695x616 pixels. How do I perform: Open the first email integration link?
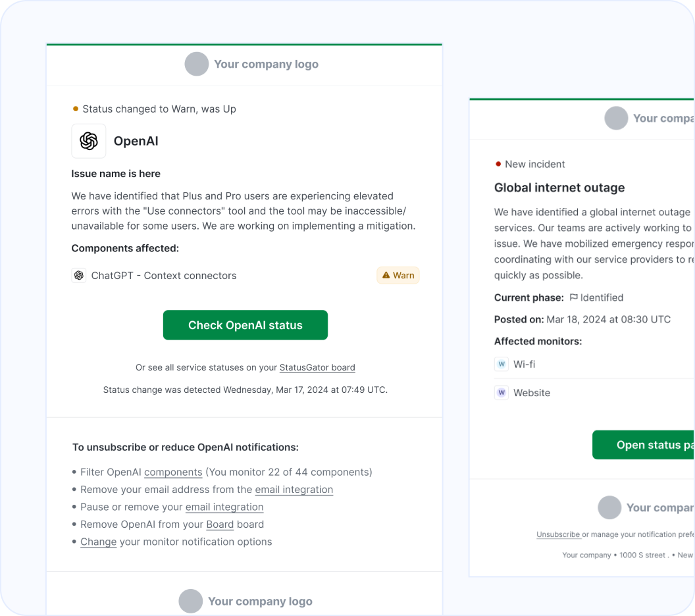coord(294,490)
